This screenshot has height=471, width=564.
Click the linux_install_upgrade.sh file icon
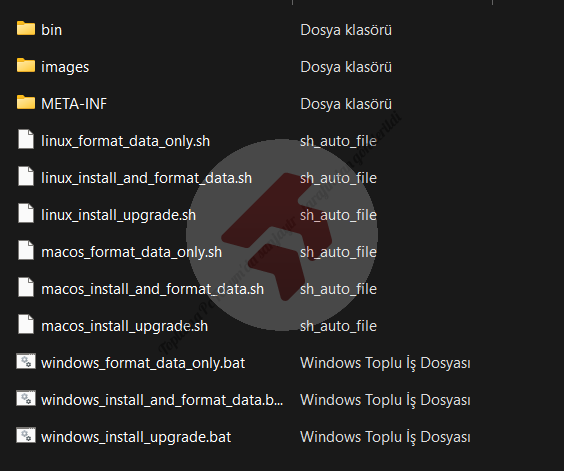(26, 213)
